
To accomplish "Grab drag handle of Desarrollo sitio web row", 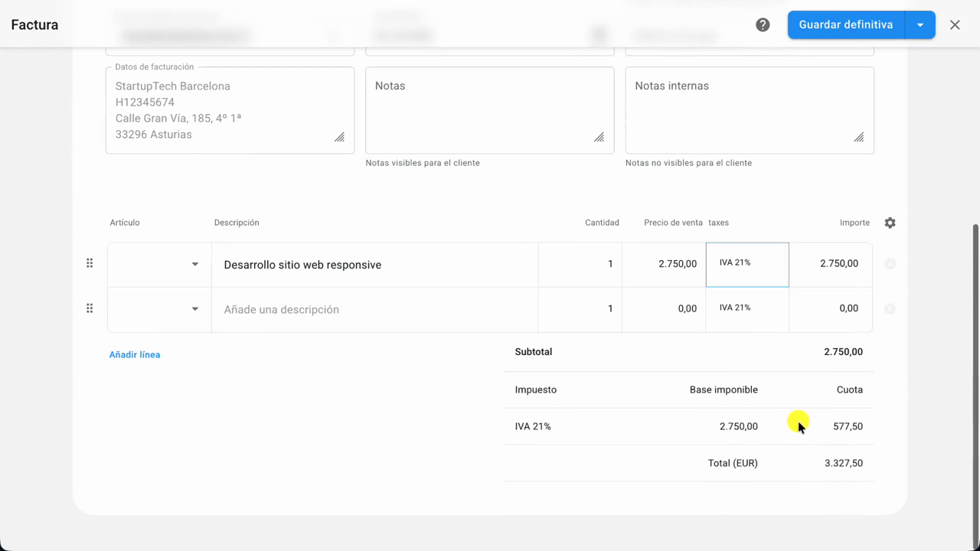I will (90, 263).
